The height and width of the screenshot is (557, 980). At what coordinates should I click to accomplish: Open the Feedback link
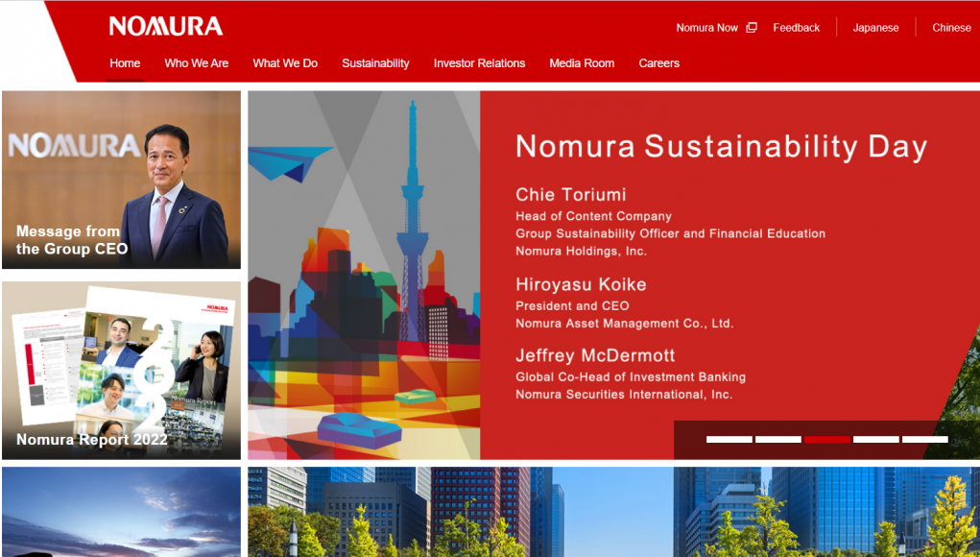tap(796, 28)
